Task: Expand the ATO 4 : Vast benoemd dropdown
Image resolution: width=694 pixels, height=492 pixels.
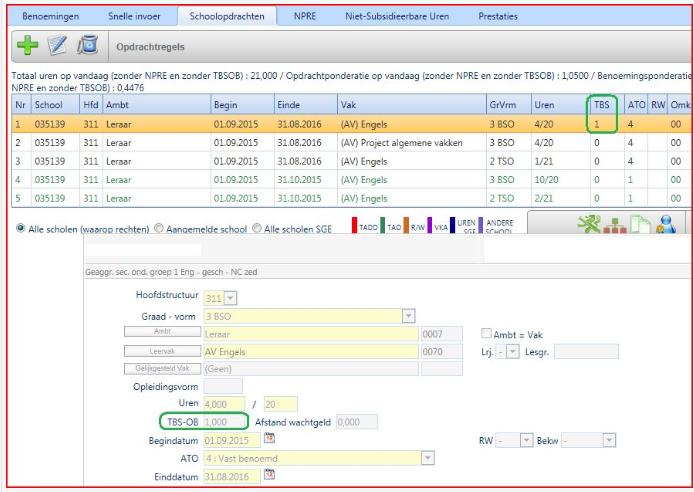Action: [x=428, y=458]
